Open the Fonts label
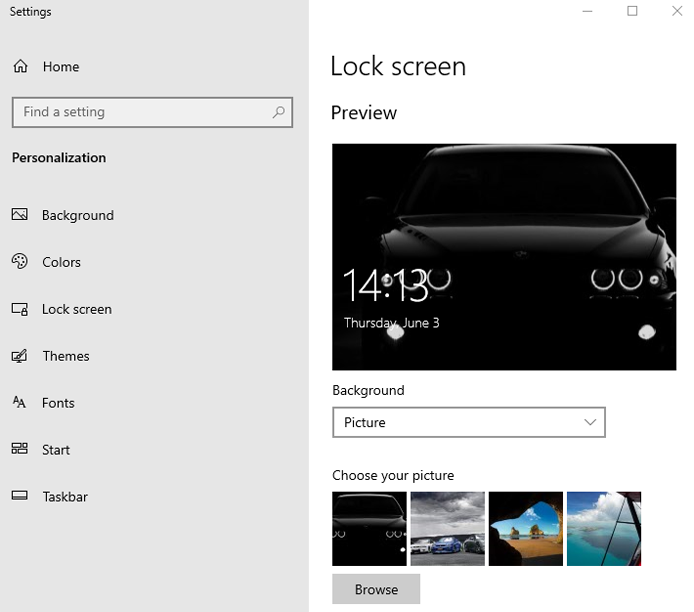694x612 pixels. [58, 403]
